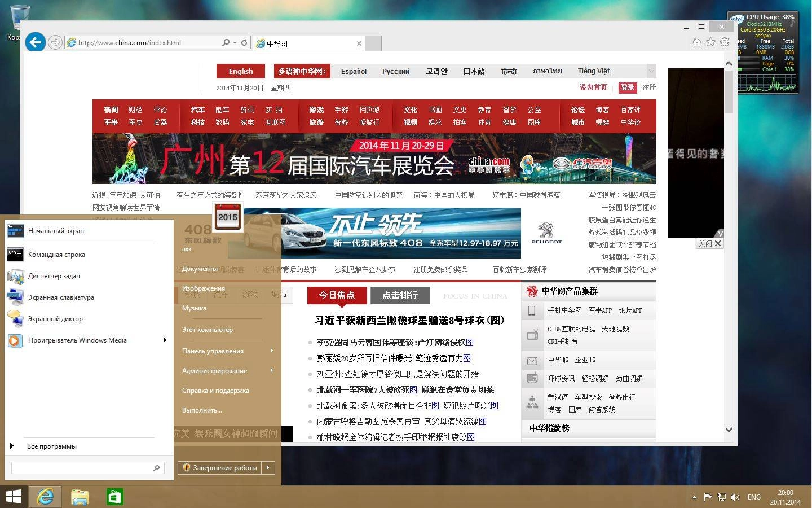Open 文化 in the red navigation bar
Image resolution: width=812 pixels, height=508 pixels.
411,110
